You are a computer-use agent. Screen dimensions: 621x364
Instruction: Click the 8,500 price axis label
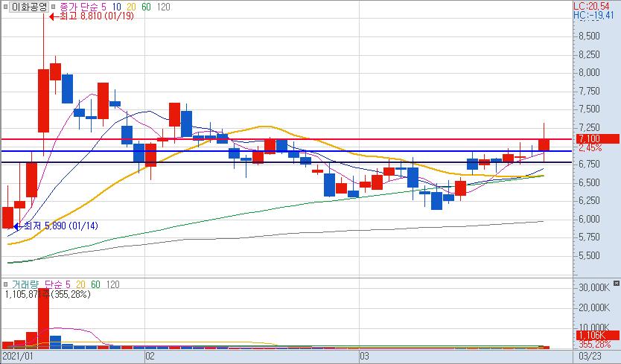[x=589, y=36]
